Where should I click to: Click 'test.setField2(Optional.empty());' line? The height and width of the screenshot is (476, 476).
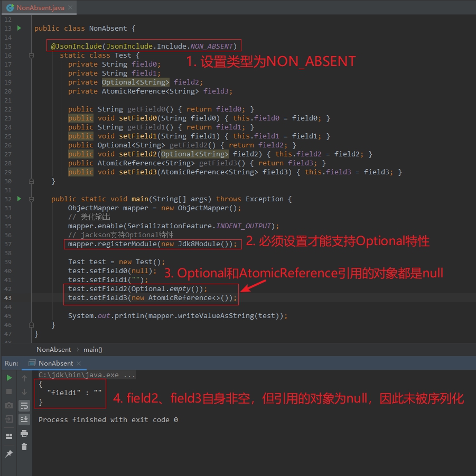(x=137, y=288)
